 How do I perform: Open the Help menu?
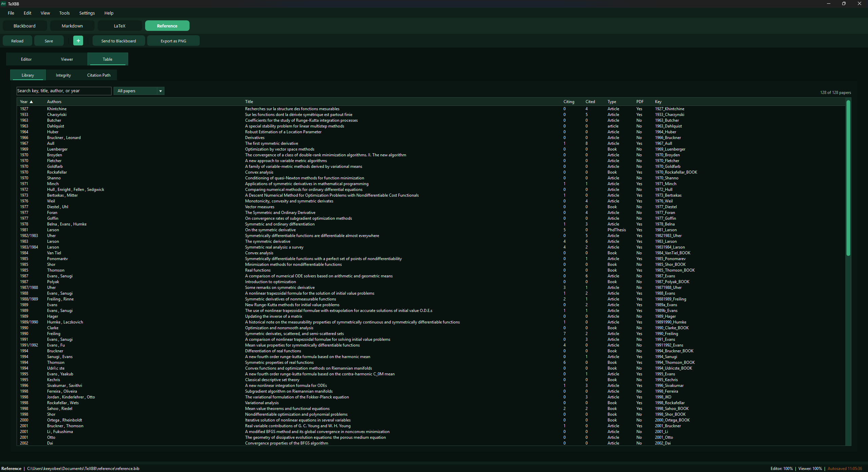[x=109, y=13]
